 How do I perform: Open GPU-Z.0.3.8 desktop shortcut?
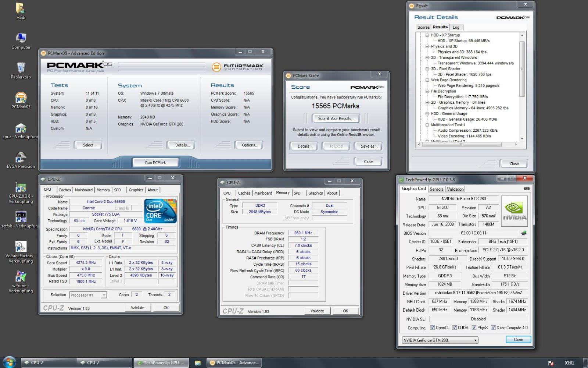[x=21, y=192]
